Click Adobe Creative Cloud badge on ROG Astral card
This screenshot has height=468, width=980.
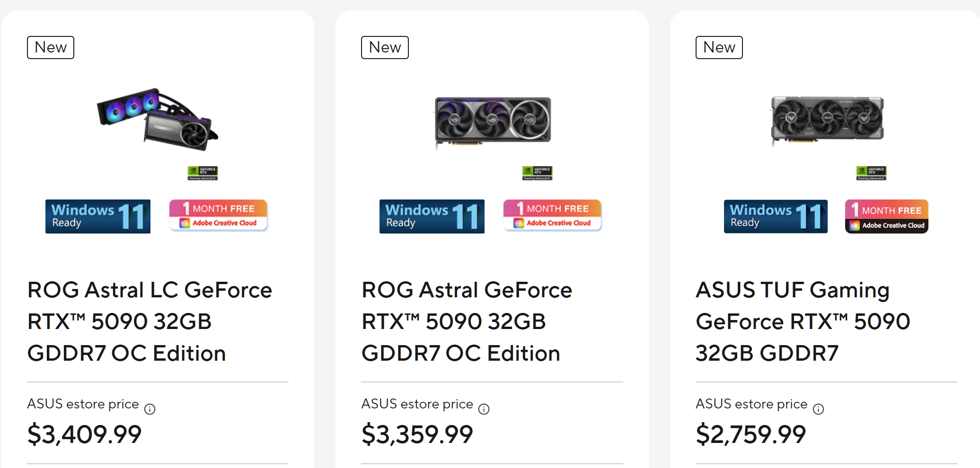point(552,216)
